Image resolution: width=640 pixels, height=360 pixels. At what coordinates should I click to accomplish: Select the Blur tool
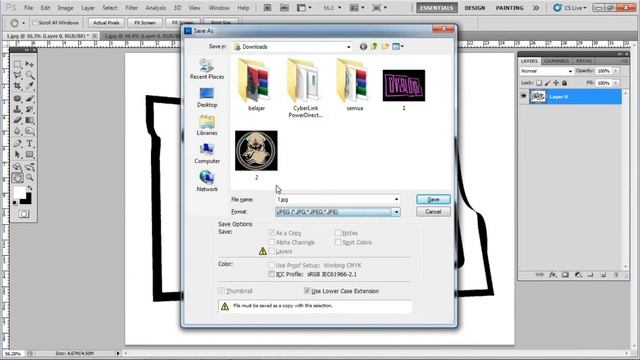pos(18,131)
